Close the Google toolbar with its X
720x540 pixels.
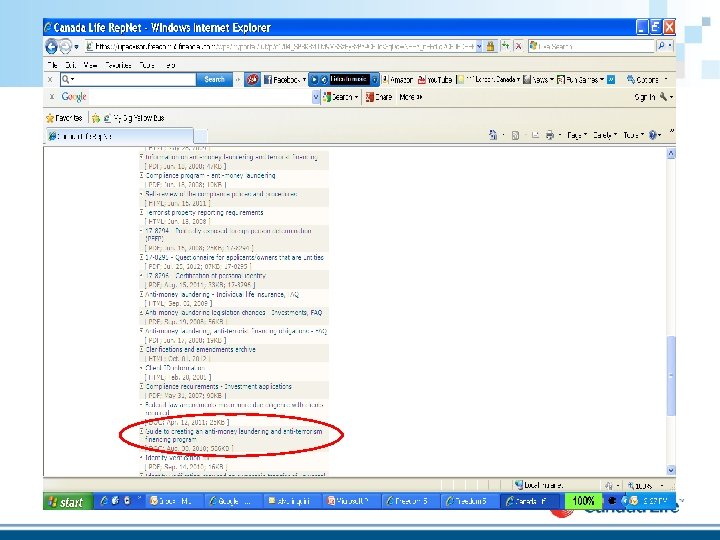click(52, 97)
